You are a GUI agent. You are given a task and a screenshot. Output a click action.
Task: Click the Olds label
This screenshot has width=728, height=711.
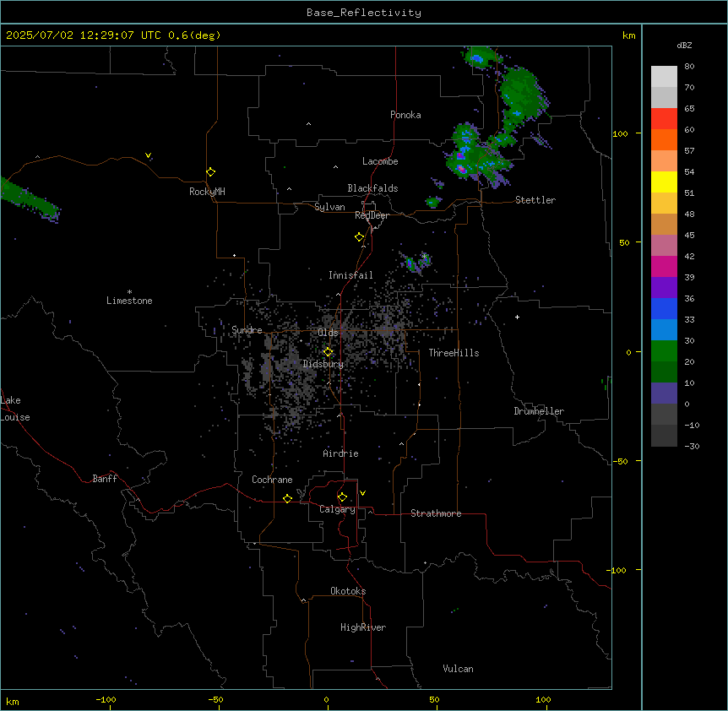pos(328,333)
